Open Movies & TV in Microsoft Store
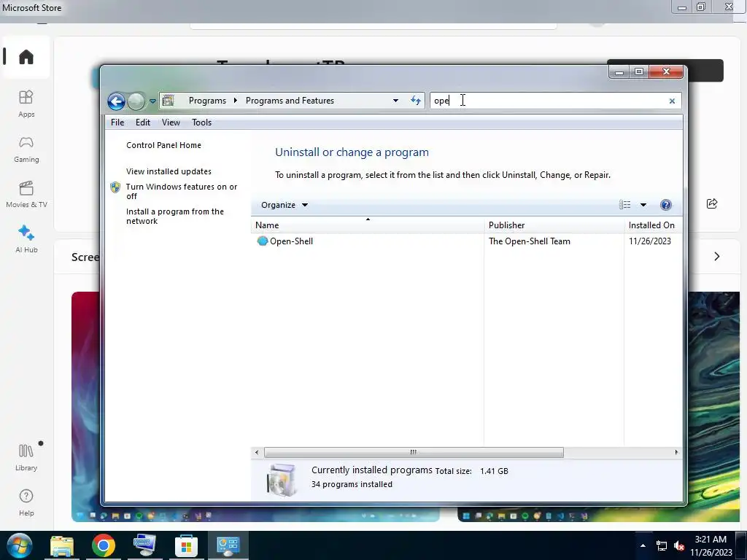The width and height of the screenshot is (747, 560). 26,194
